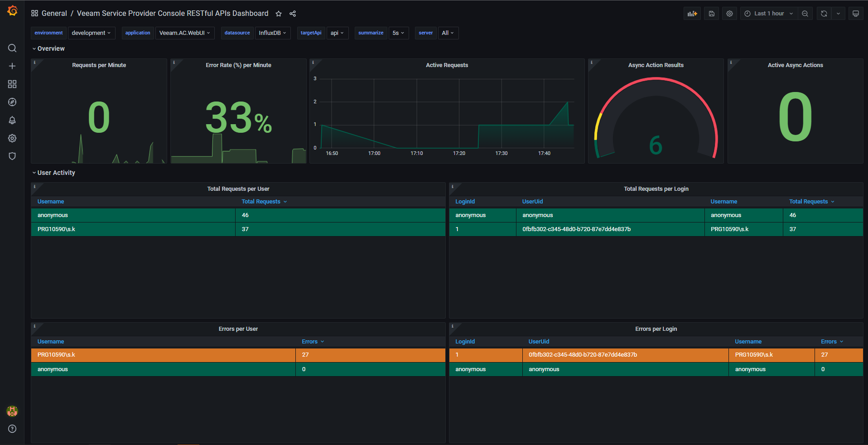Star this dashboard
Screen dimensions: 868x445
(279, 14)
